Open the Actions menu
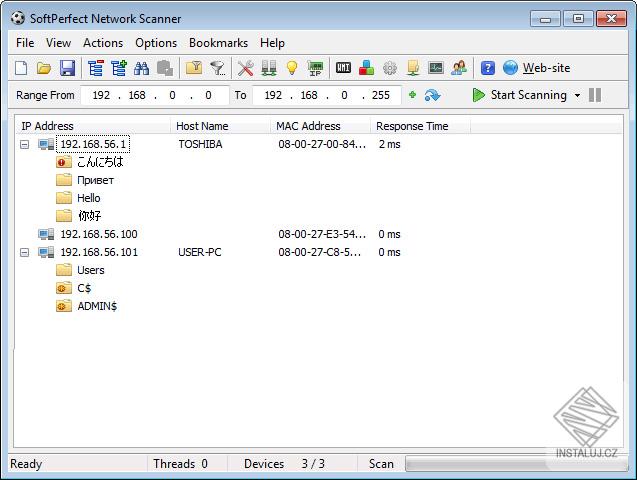 tap(103, 43)
